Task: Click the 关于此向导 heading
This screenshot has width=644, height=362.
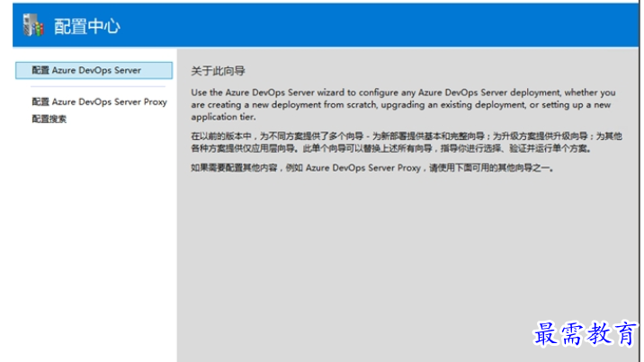Action: point(218,71)
